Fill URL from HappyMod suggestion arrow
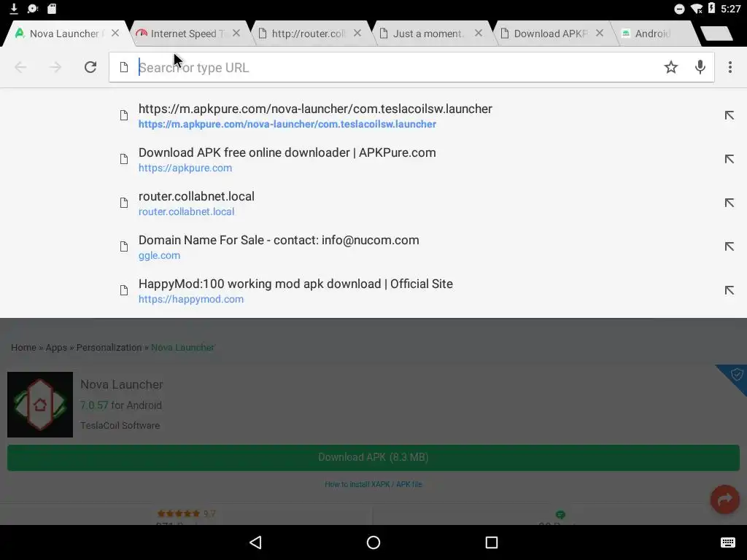The width and height of the screenshot is (747, 560). (x=729, y=290)
